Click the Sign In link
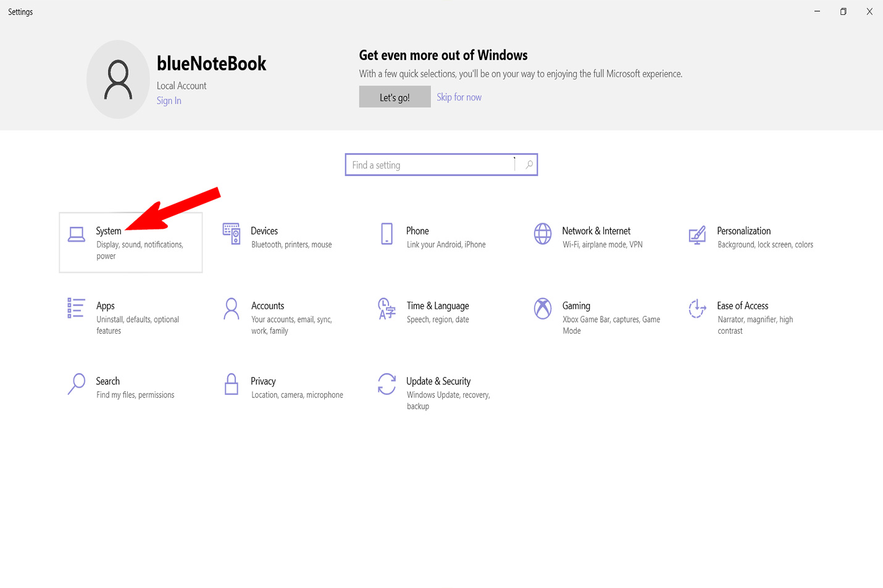 pos(169,101)
